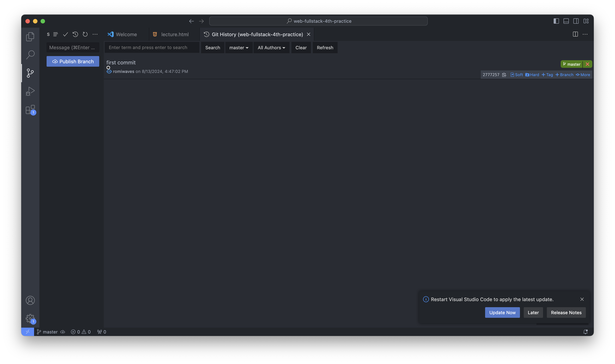Click the ports indicator in status bar

coord(101,332)
